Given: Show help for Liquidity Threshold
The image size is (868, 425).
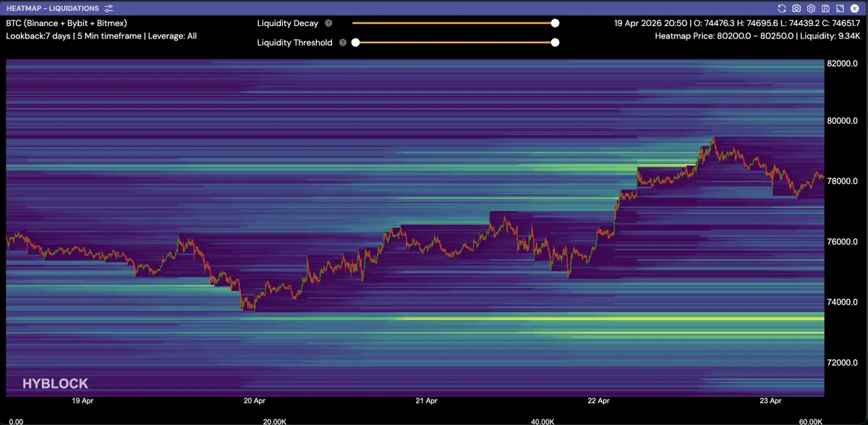Looking at the screenshot, I should [x=342, y=43].
